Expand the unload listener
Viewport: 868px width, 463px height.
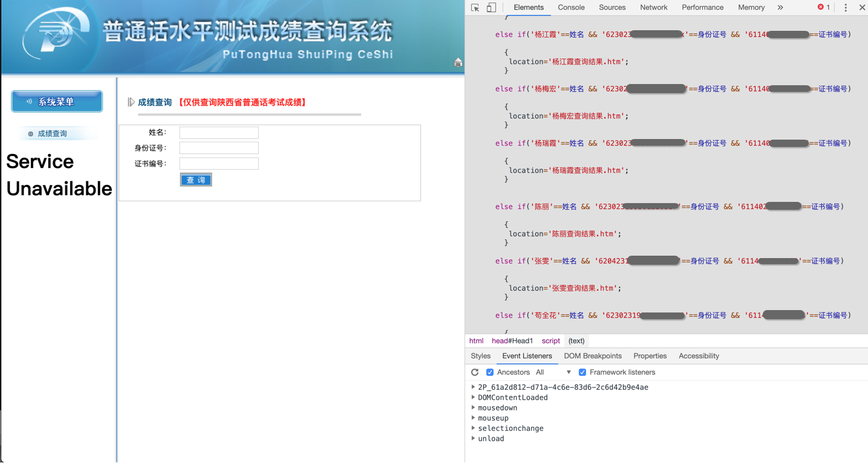(x=473, y=439)
